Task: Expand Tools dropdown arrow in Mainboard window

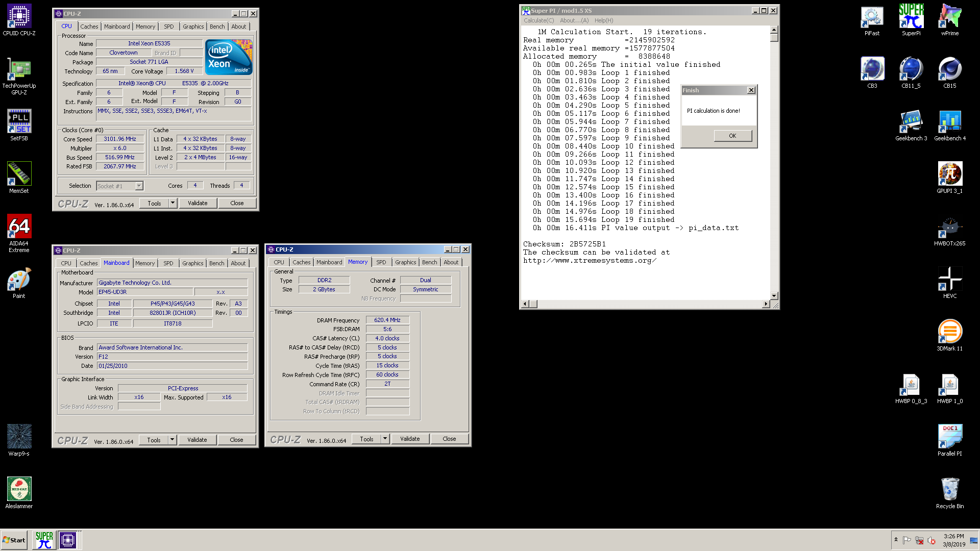Action: click(x=172, y=440)
